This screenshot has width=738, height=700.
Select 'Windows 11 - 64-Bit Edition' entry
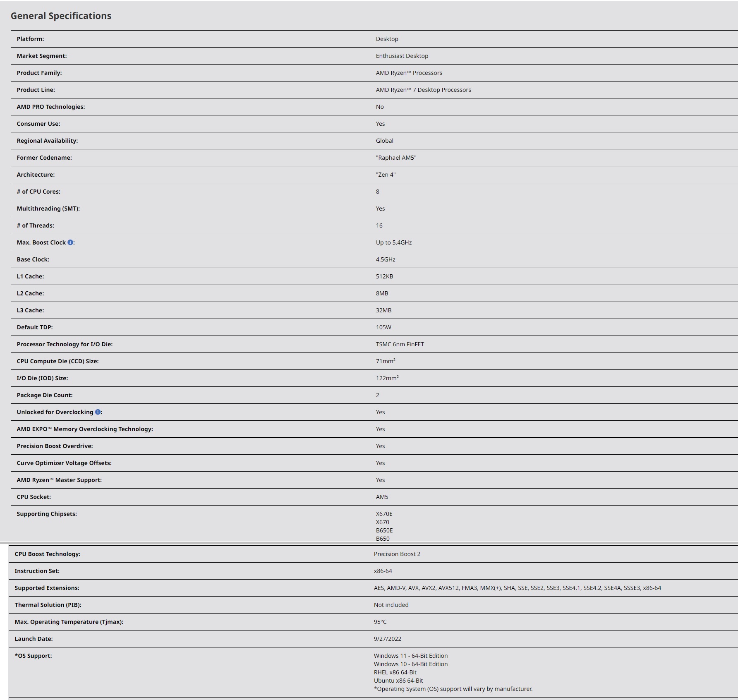pyautogui.click(x=411, y=656)
